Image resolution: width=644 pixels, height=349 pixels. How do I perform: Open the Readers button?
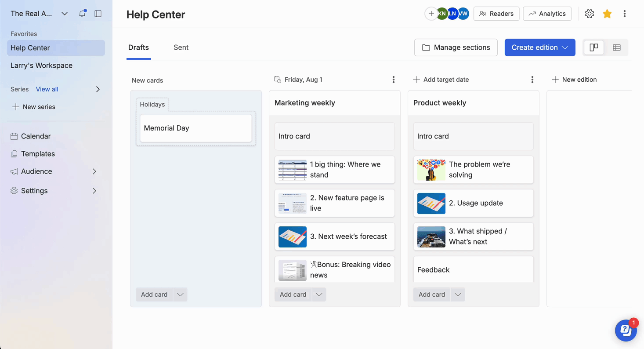point(496,14)
